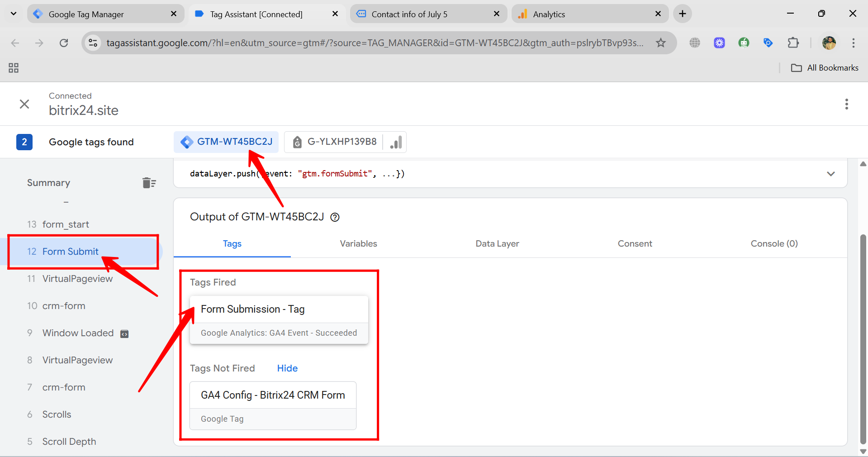Open GA4 Config - Bitrix24 CRM Form card
Image resolution: width=868 pixels, height=457 pixels.
pos(273,406)
